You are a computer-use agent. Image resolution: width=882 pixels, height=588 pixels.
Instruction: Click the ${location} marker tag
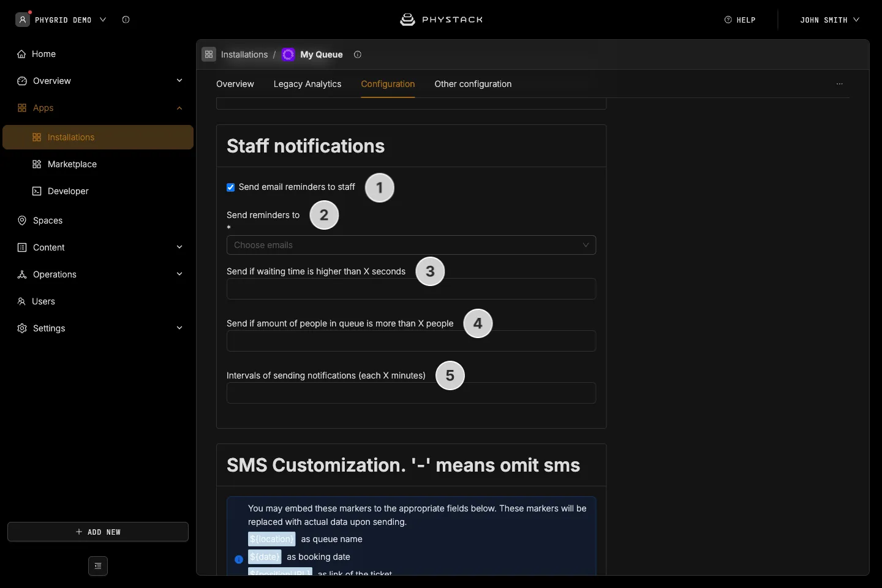pos(272,539)
